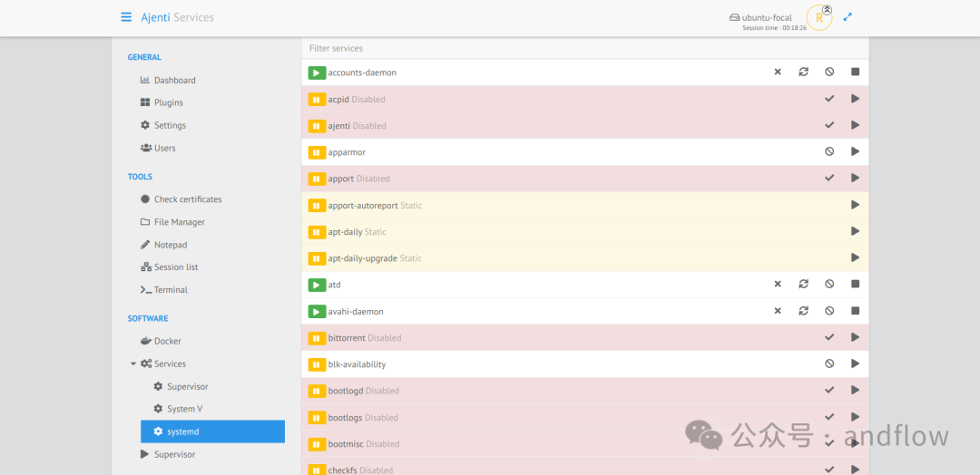Open the R user avatar menu
Screen dimensions: 980x475
pyautogui.click(x=818, y=18)
